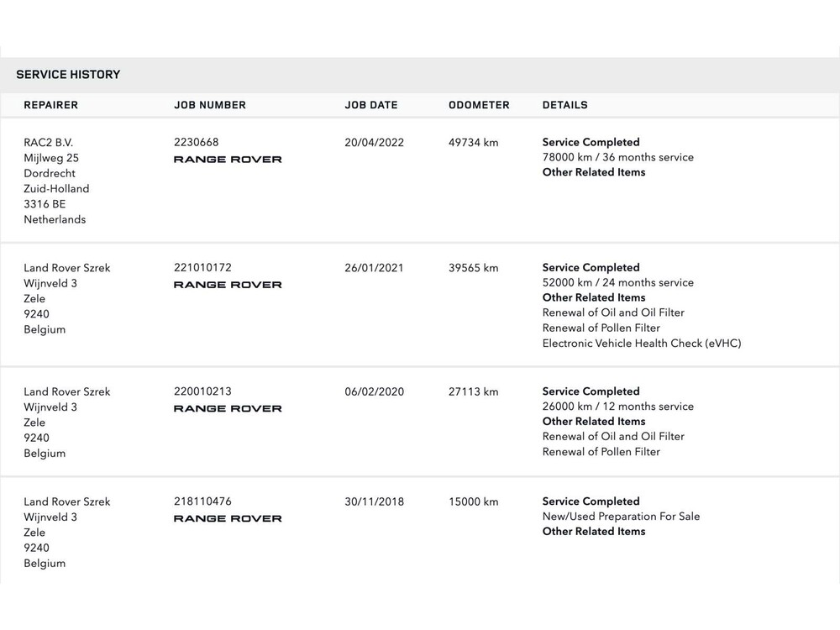The width and height of the screenshot is (840, 630).
Task: Sort by the Repairer column header
Action: click(x=50, y=105)
